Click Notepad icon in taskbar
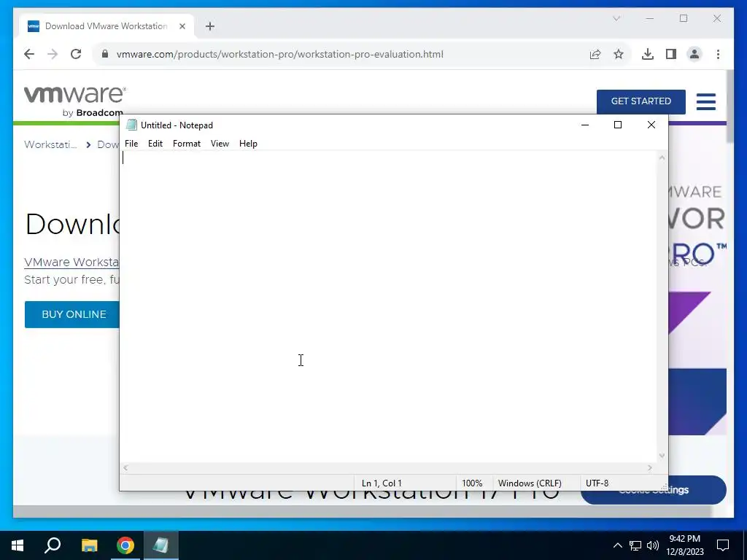This screenshot has width=747, height=560. click(161, 545)
